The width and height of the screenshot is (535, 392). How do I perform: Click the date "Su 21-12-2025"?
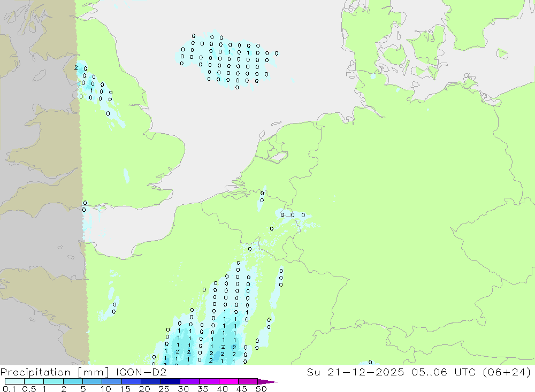[355, 372]
